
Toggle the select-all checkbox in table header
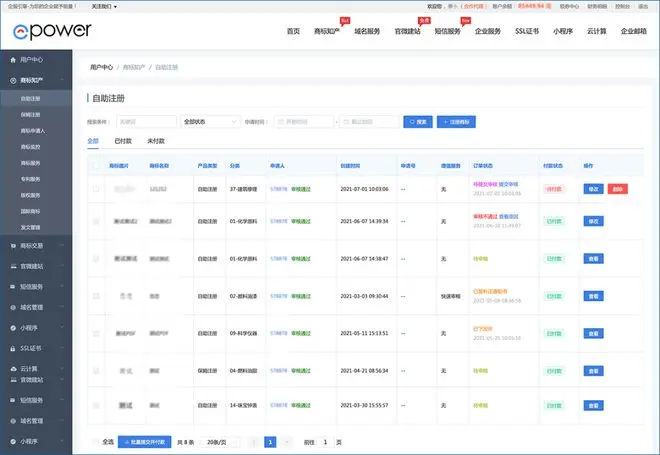tap(96, 165)
